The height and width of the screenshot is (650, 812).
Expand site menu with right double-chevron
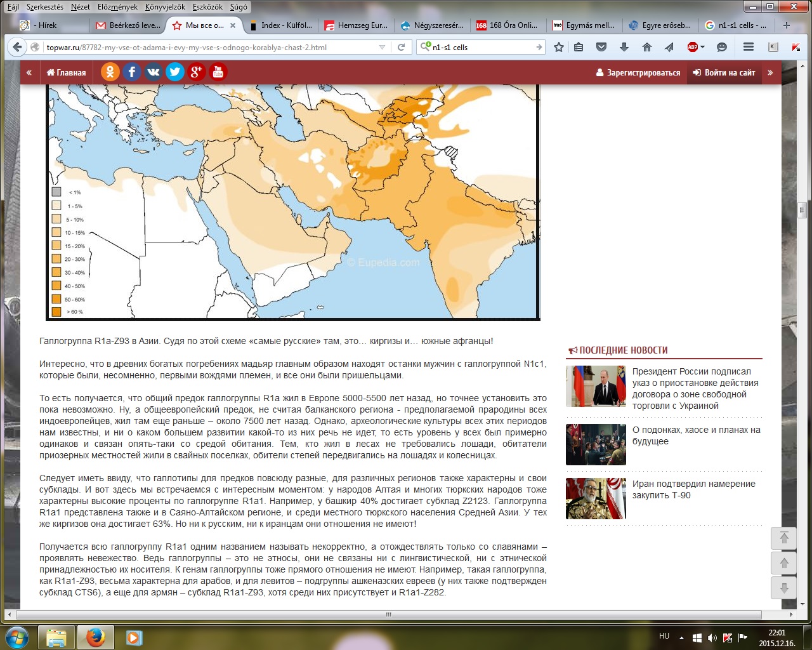[770, 72]
